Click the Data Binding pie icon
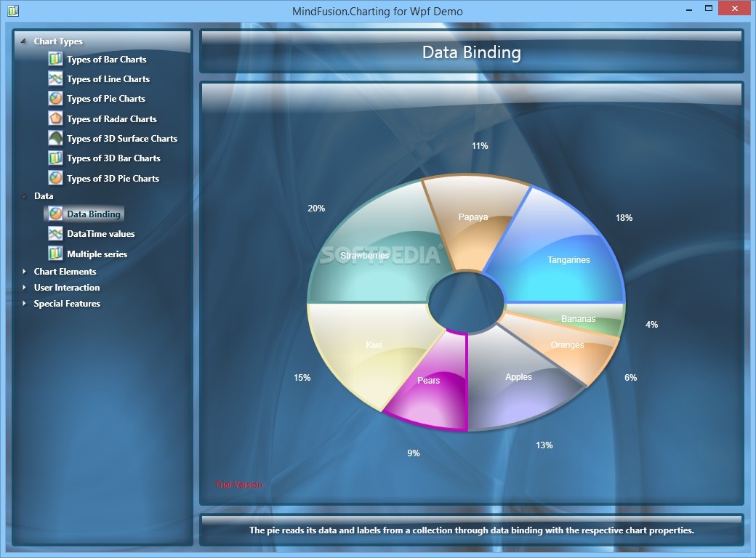Screen dimensions: 756x558 (x=55, y=214)
